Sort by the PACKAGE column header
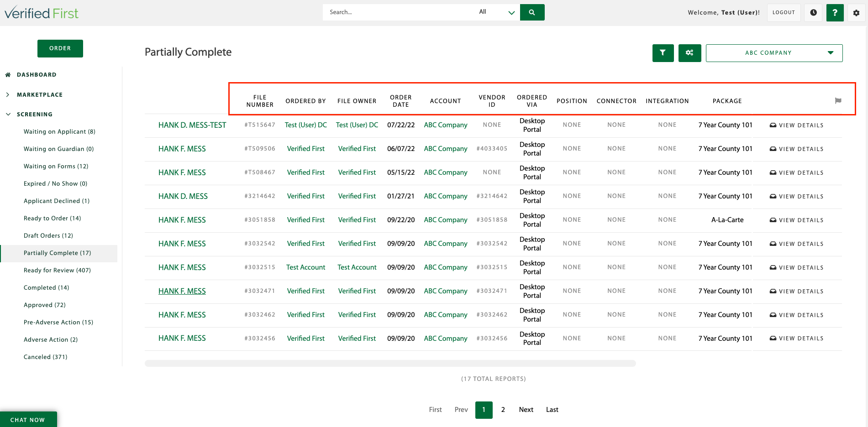The image size is (868, 427). tap(727, 101)
